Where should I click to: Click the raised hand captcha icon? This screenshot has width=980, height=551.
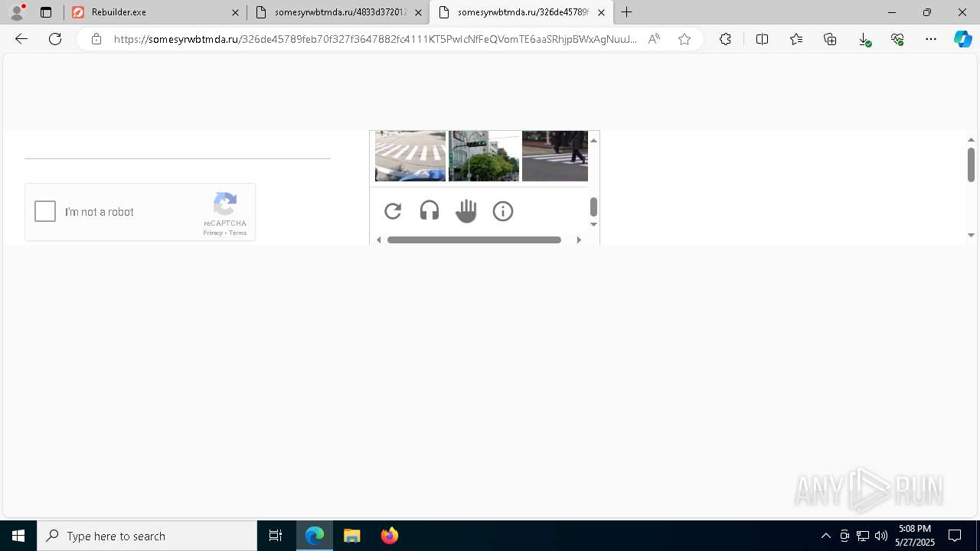465,211
